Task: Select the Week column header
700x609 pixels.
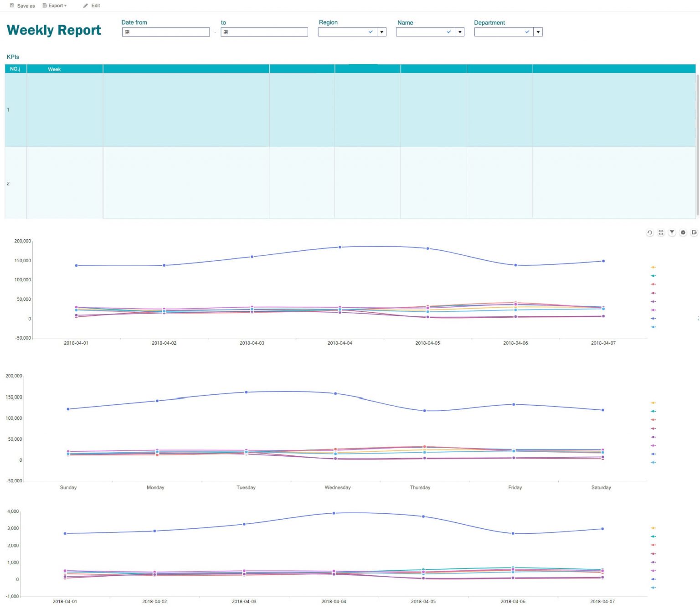Action: click(54, 69)
